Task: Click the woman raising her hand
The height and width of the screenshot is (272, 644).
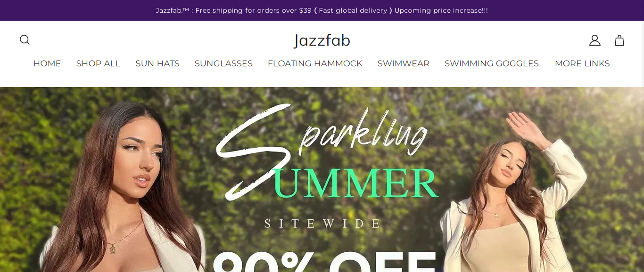Action: 514,198
